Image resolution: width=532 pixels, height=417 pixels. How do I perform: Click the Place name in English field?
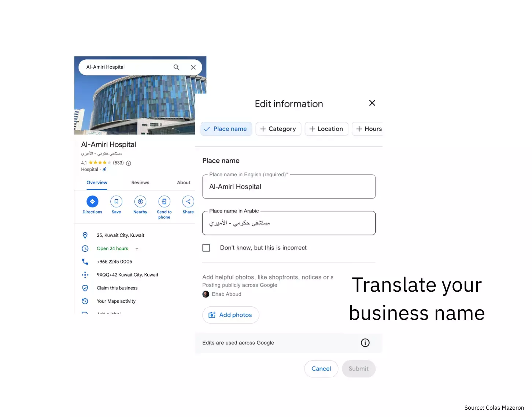coord(289,187)
